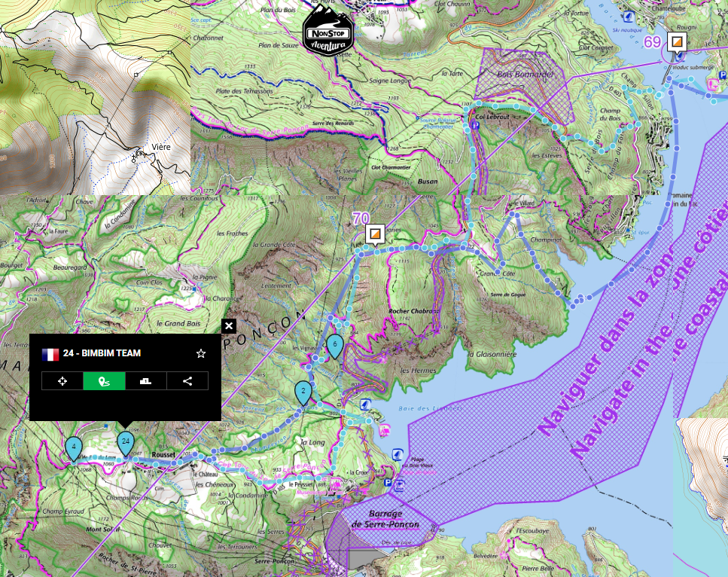Share the BIMBIM TEAM position
The height and width of the screenshot is (577, 728).
187,381
